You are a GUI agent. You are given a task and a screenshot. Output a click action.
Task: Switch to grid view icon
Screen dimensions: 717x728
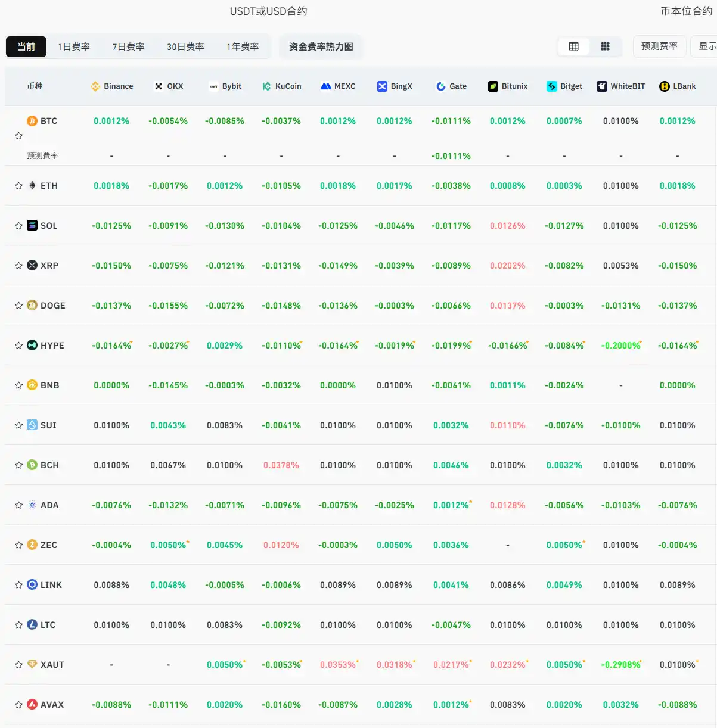(x=605, y=46)
